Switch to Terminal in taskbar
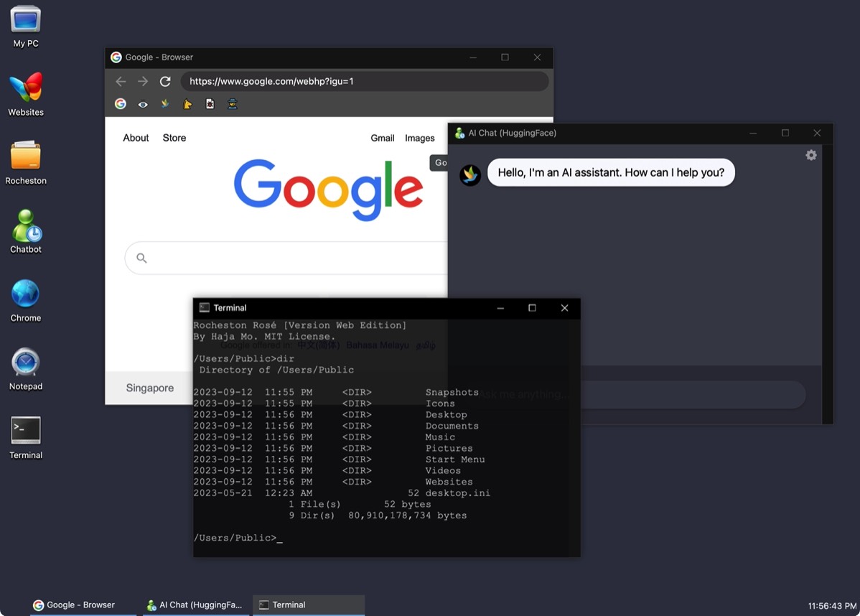 308,605
